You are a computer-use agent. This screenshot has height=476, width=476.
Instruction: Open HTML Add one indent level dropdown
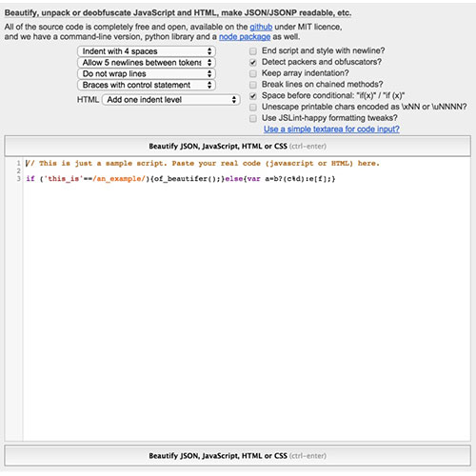click(x=170, y=100)
